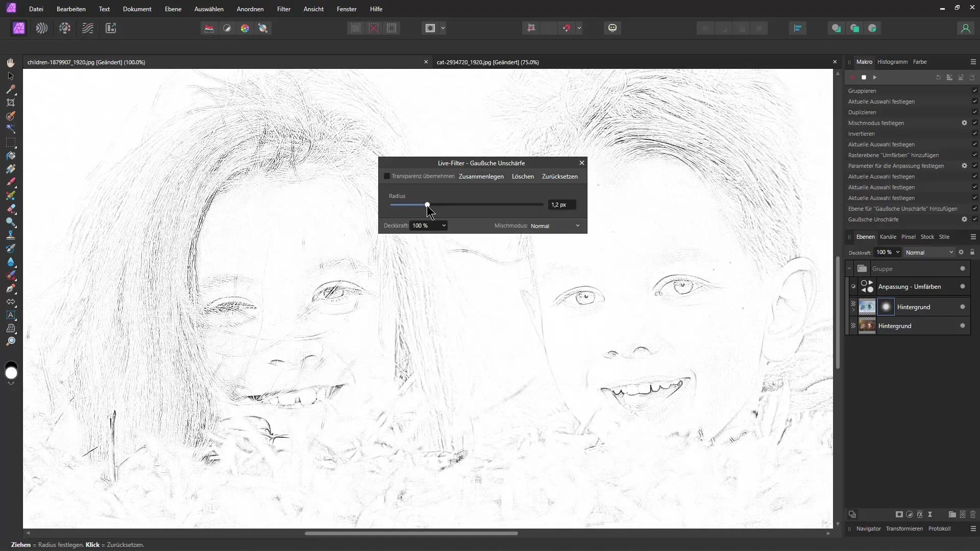Toggle visibility of Gruppe layer group
Viewport: 980px width, 551px height.
coord(963,268)
